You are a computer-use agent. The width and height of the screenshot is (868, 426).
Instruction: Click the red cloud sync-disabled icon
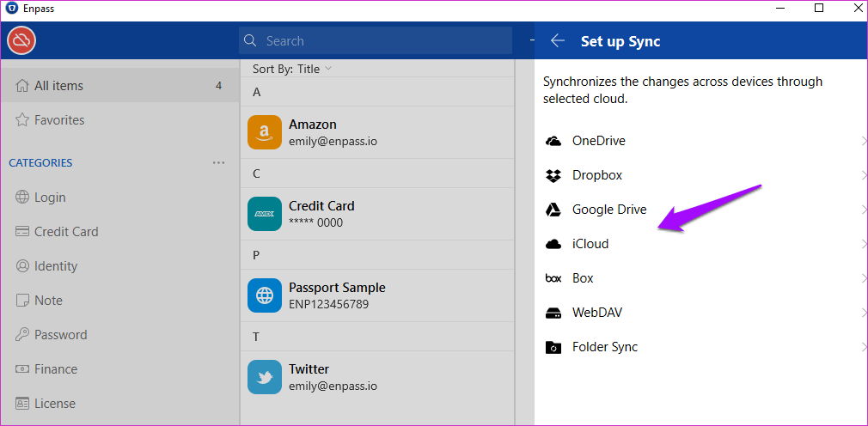tap(21, 40)
